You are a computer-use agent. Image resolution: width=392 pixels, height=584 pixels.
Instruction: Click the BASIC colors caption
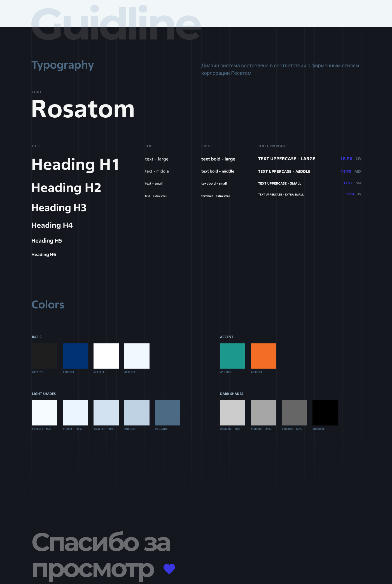(x=37, y=337)
